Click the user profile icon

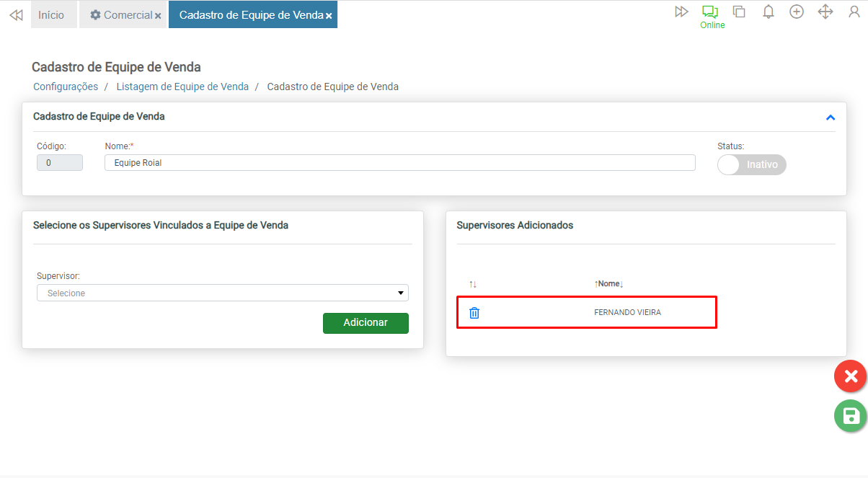point(854,12)
